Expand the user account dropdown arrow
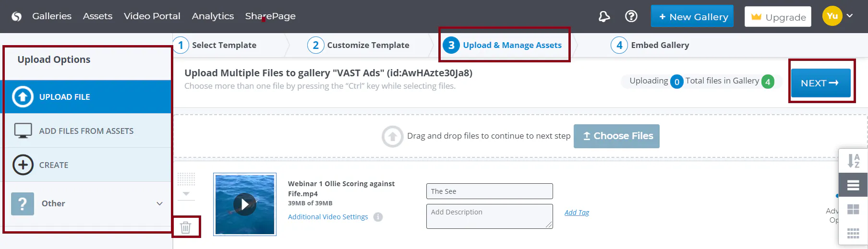Screen dimensions: 868x249 coord(850,16)
